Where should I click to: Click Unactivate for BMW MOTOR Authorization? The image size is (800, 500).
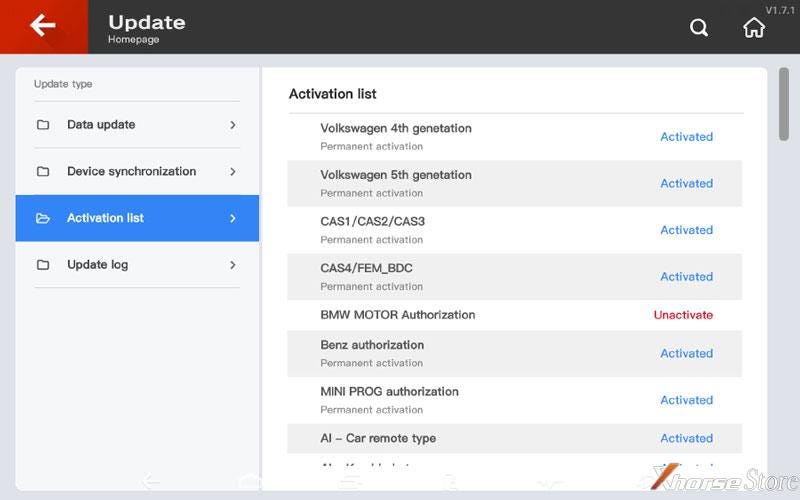pos(683,315)
